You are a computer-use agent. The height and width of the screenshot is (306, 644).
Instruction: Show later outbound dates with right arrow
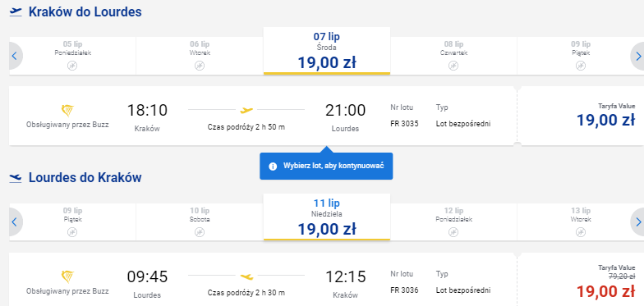(x=637, y=56)
